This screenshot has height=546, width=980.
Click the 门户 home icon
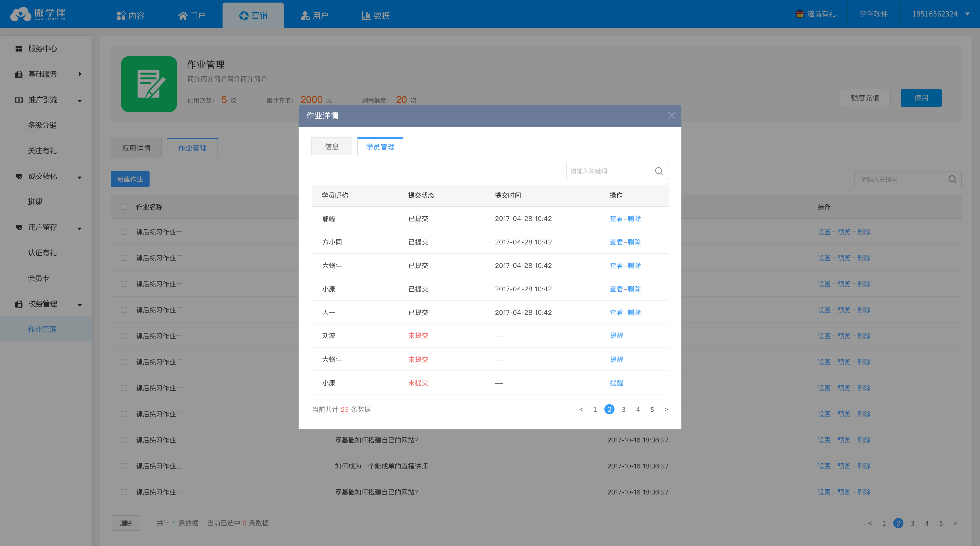(183, 16)
